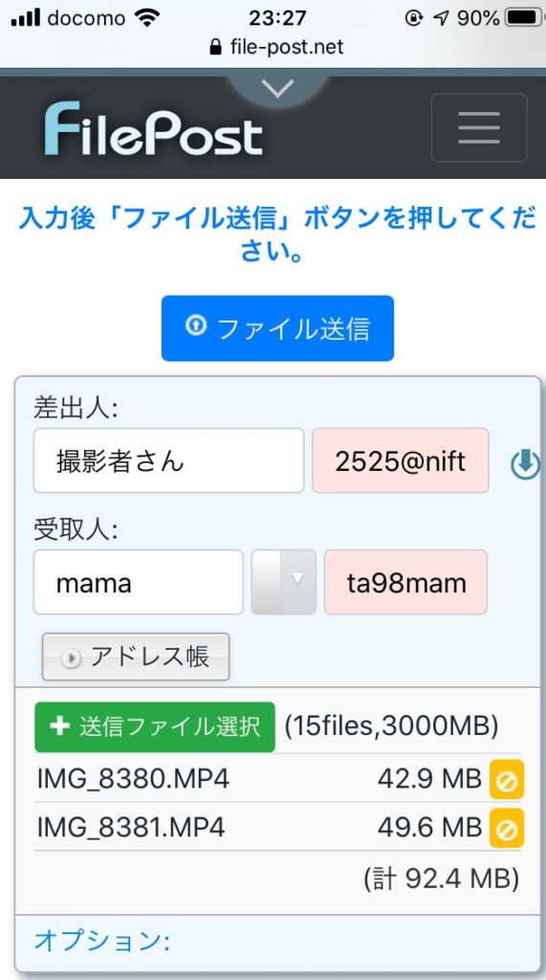Expand the オプション section

[x=101, y=940]
